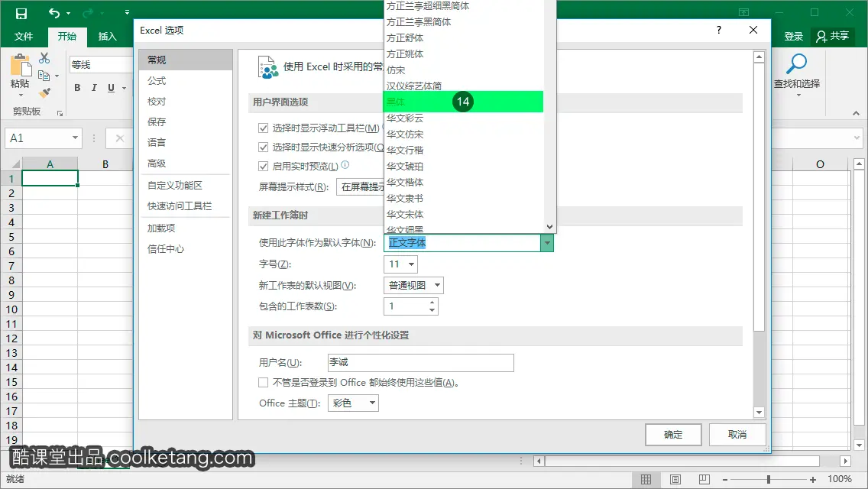Click Find and Select magnifier icon
This screenshot has width=868, height=489.
797,63
